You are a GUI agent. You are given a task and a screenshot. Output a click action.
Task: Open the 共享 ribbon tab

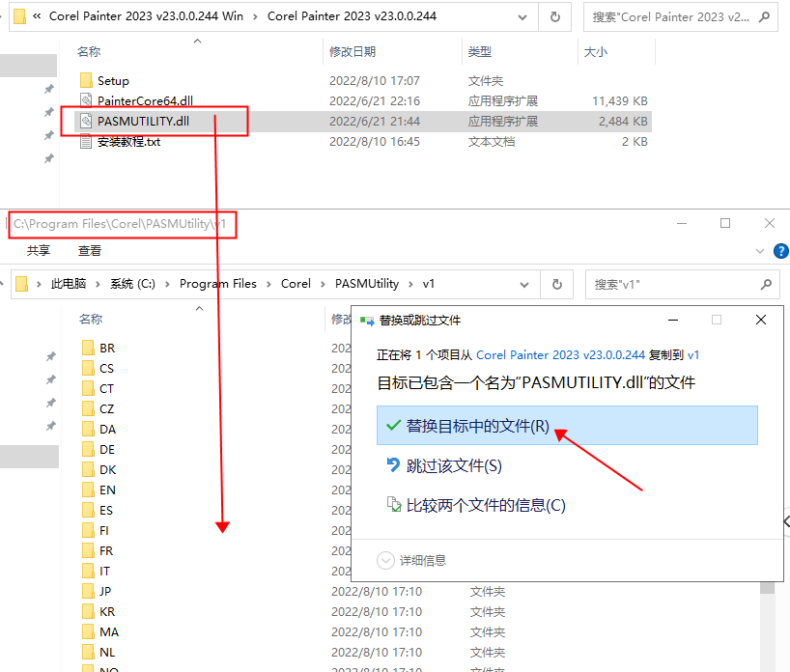[x=39, y=251]
